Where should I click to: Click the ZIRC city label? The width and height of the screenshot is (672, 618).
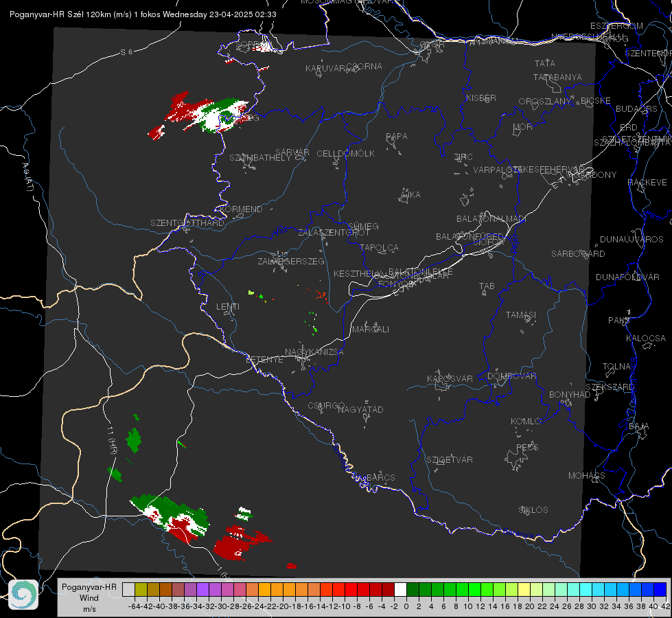pos(463,157)
